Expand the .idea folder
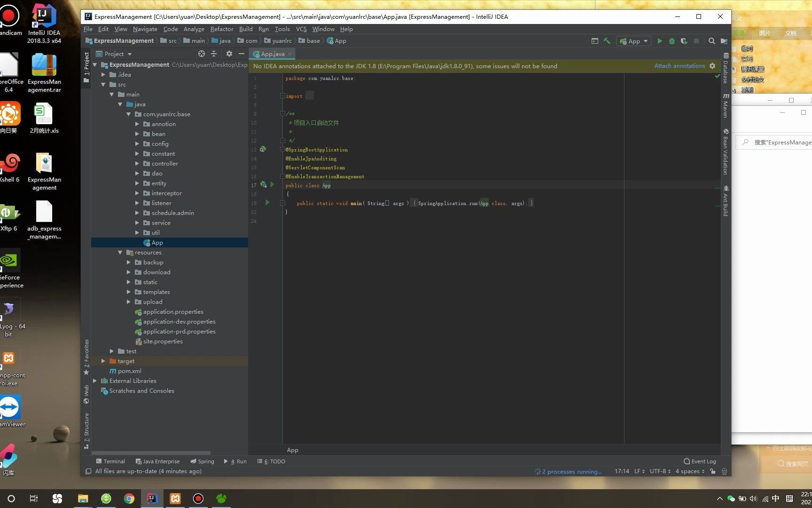The image size is (812, 508). point(103,75)
